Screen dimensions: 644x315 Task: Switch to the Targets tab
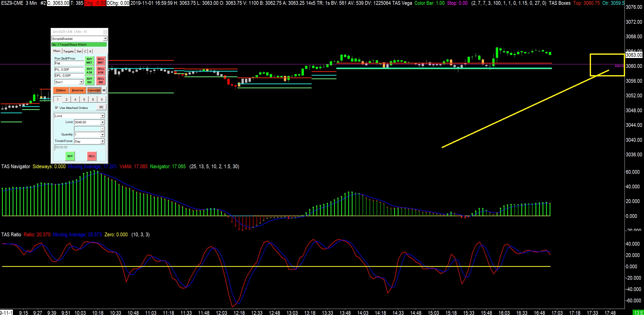[68, 51]
